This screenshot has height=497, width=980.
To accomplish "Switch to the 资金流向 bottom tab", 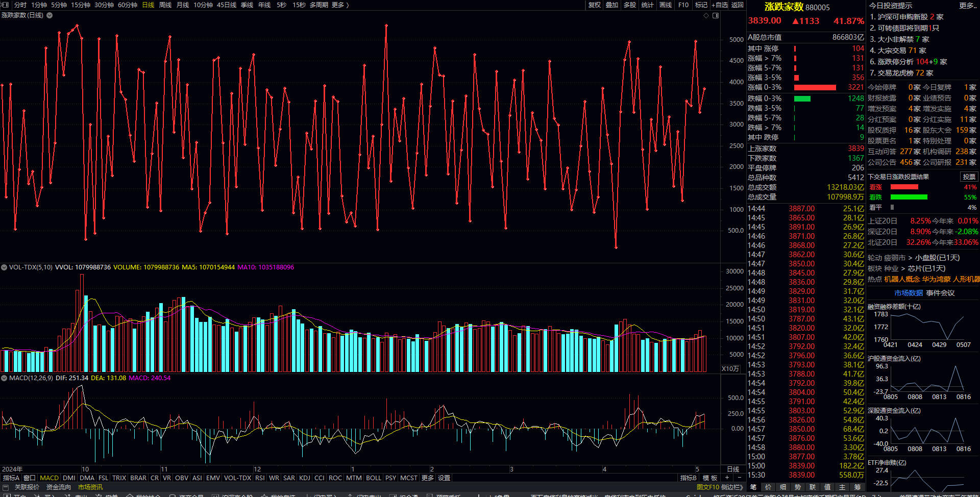I will point(59,487).
